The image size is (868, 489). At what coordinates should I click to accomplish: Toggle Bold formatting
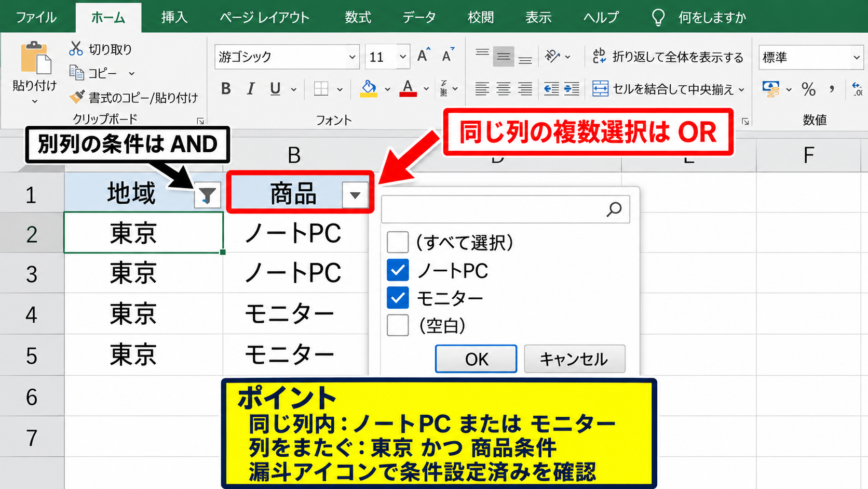tap(226, 89)
